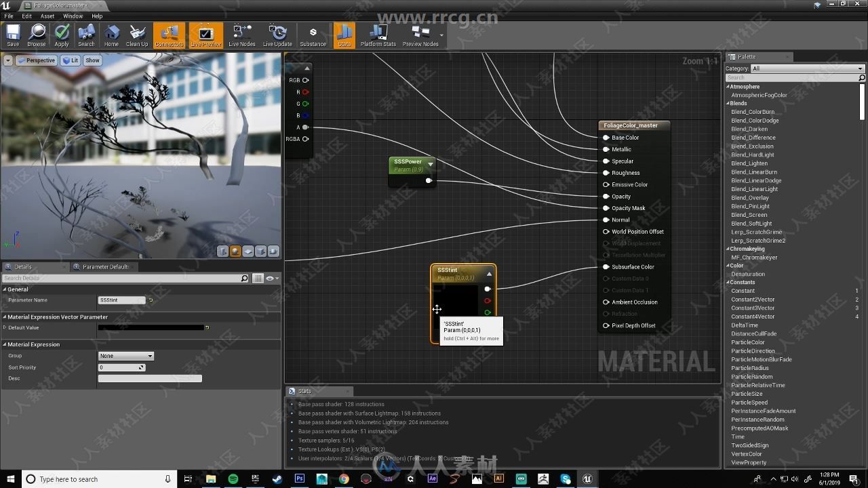Run Clean Up on the graph

136,36
